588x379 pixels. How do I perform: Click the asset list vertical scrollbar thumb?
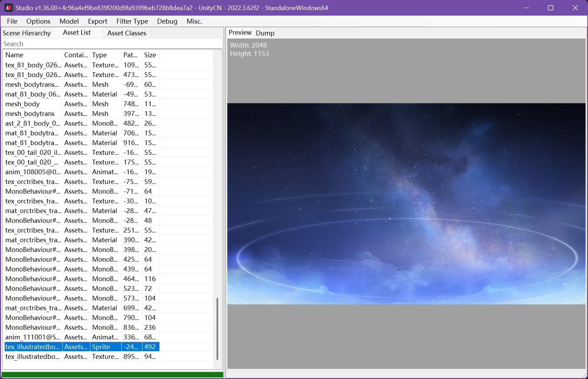[217, 328]
